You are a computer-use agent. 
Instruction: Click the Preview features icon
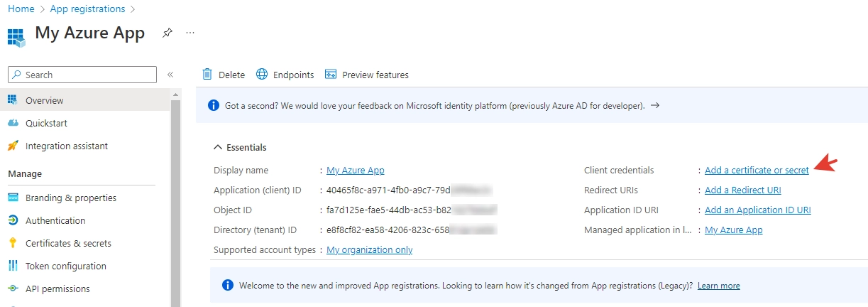331,75
